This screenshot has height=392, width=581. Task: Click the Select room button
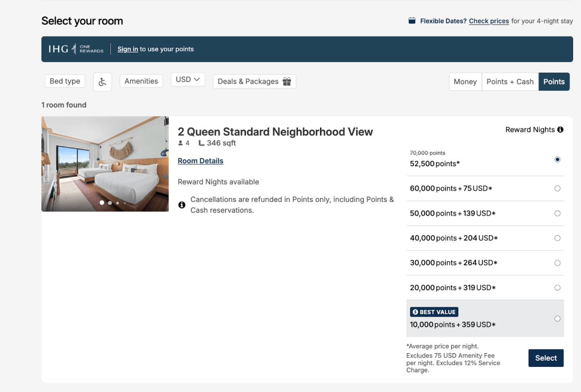546,358
